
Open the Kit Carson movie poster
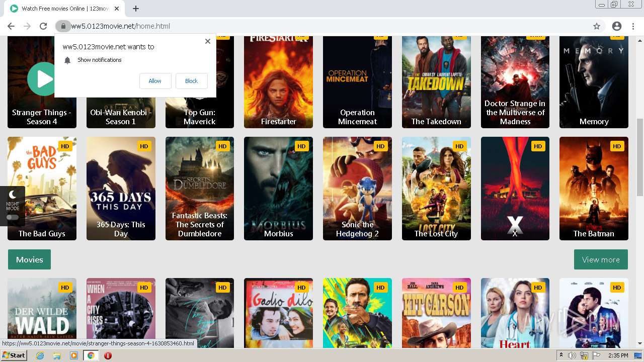[436, 313]
